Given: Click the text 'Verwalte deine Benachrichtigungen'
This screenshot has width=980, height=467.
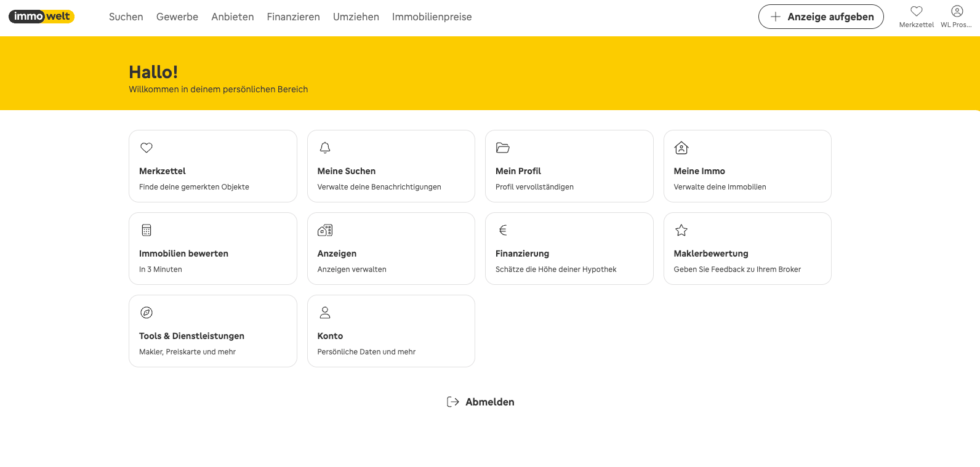Looking at the screenshot, I should click(379, 187).
